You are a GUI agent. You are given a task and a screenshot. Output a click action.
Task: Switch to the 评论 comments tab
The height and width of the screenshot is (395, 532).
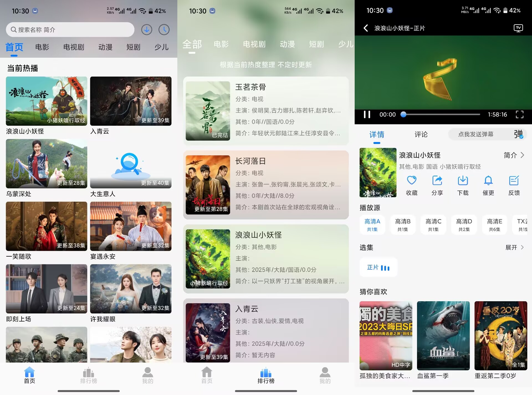pyautogui.click(x=420, y=135)
